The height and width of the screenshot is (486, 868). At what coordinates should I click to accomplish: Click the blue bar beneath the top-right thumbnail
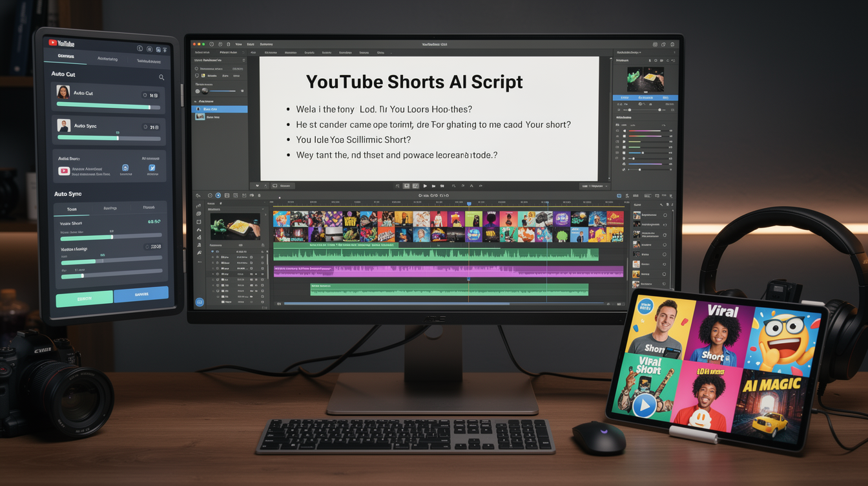pos(644,98)
